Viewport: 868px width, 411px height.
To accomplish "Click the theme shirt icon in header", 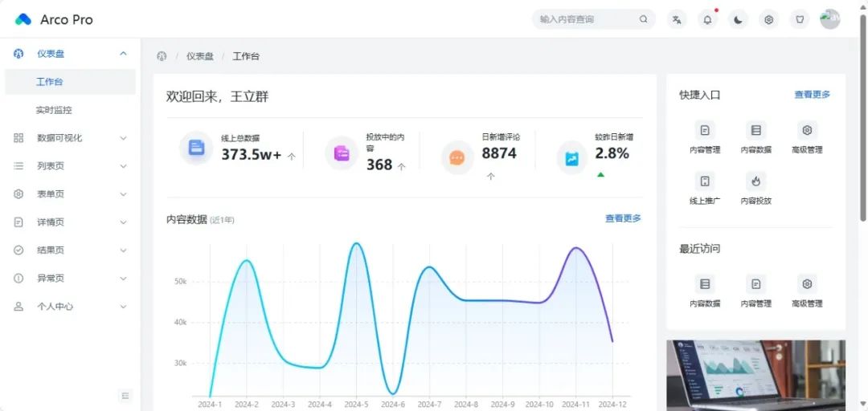I will coord(799,20).
